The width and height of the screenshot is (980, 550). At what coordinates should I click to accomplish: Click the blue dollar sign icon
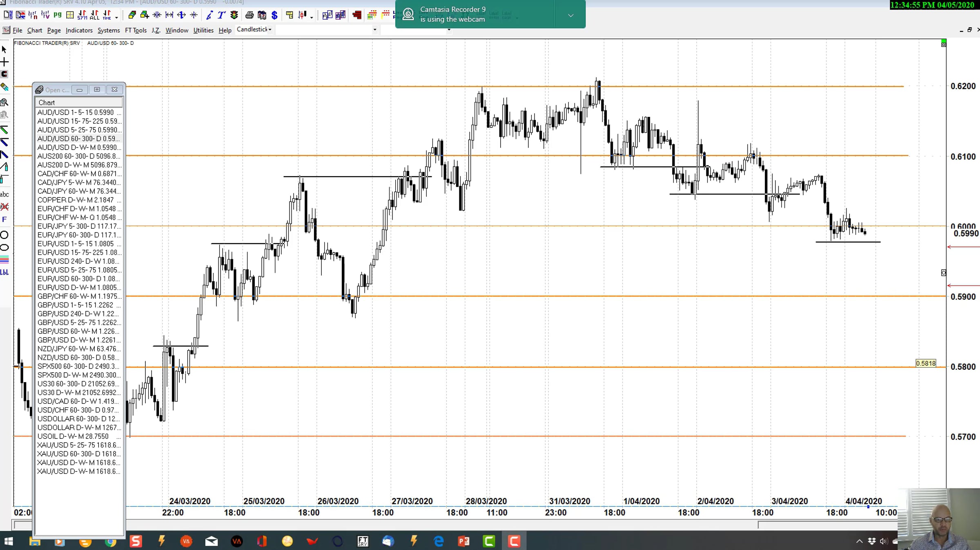(x=274, y=15)
